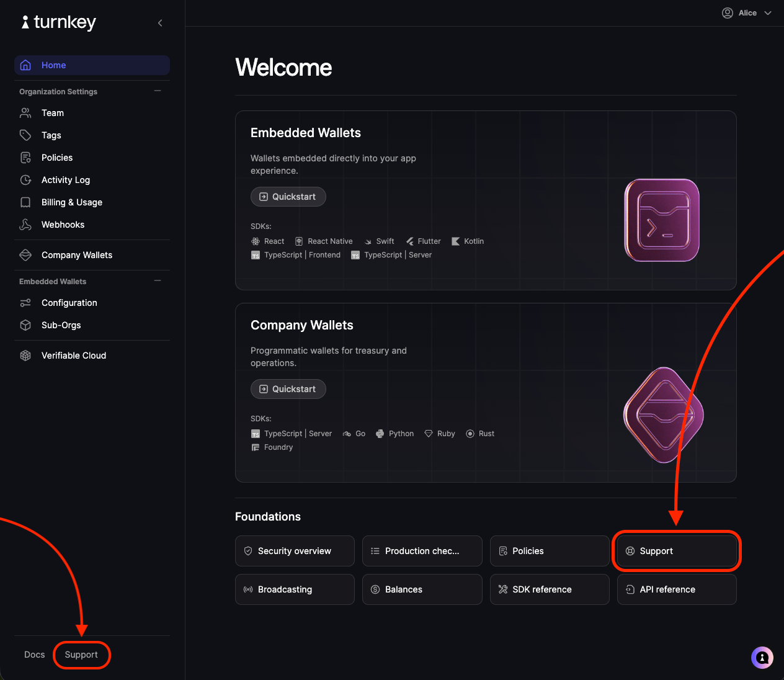Click the Configuration sidebar label
784x680 pixels.
69,303
